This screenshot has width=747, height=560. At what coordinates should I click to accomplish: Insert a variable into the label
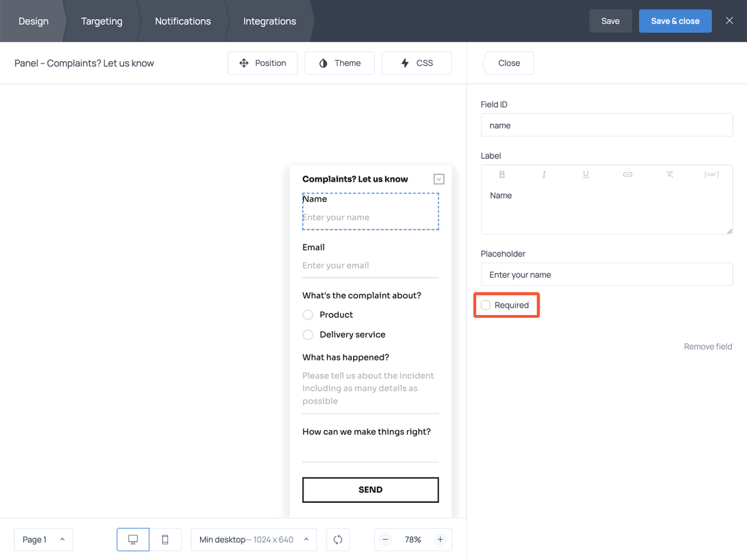[x=711, y=174]
